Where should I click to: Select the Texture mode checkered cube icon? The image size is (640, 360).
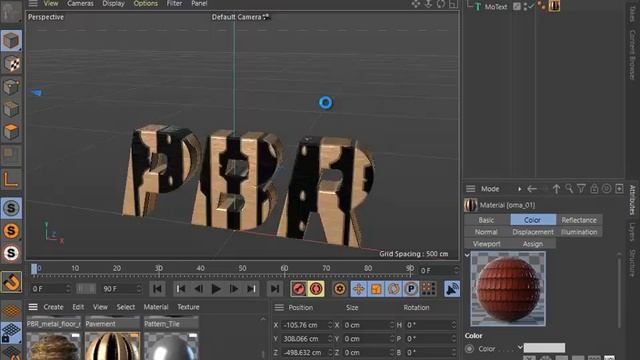point(11,64)
